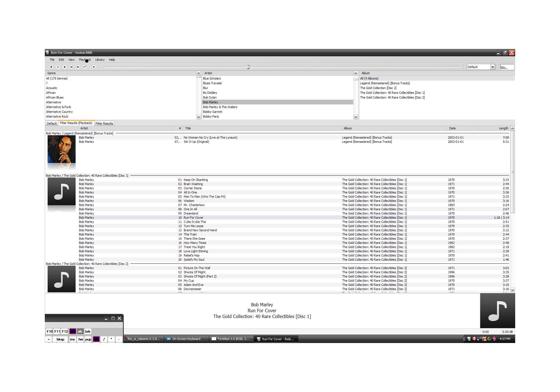Click the wireless network tray icon
Image resolution: width=560 pixels, height=392 pixels.
point(479,339)
